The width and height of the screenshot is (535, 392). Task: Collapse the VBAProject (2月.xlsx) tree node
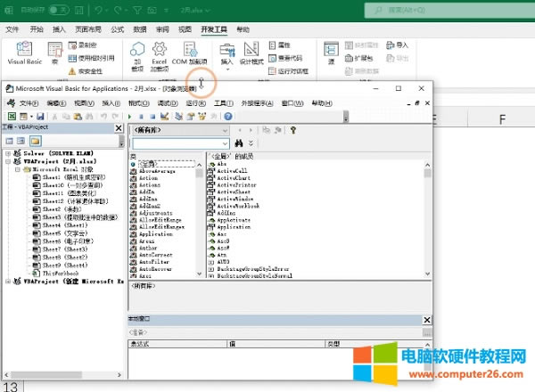tap(9, 161)
